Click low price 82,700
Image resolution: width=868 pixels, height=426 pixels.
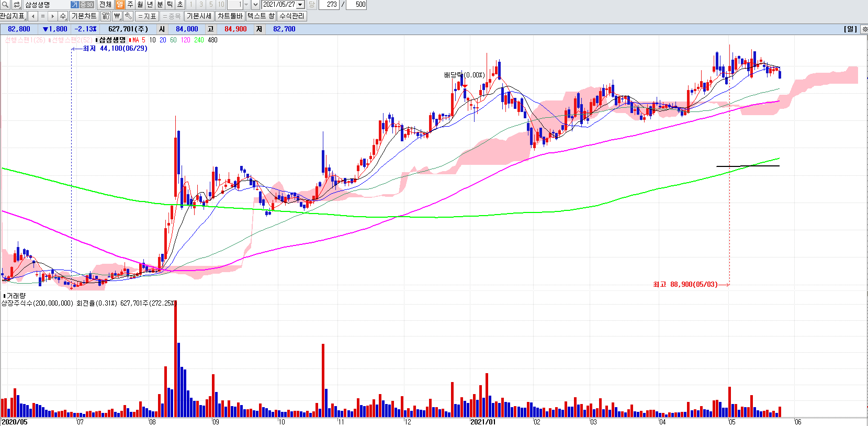(x=284, y=29)
